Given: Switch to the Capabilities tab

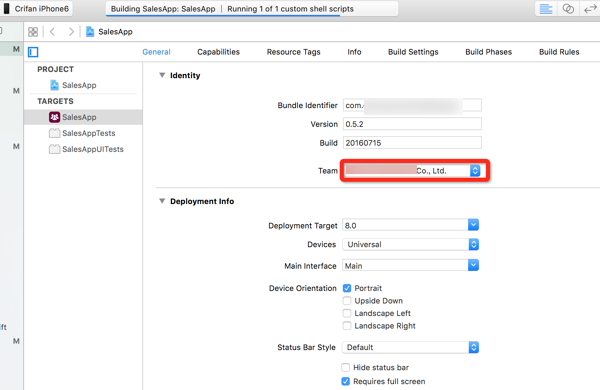Looking at the screenshot, I should point(218,52).
